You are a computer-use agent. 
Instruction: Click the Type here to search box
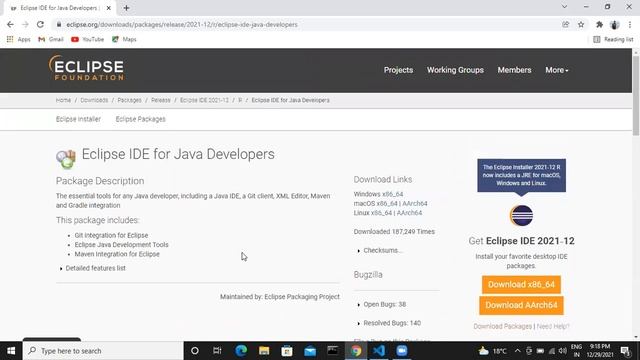103,351
